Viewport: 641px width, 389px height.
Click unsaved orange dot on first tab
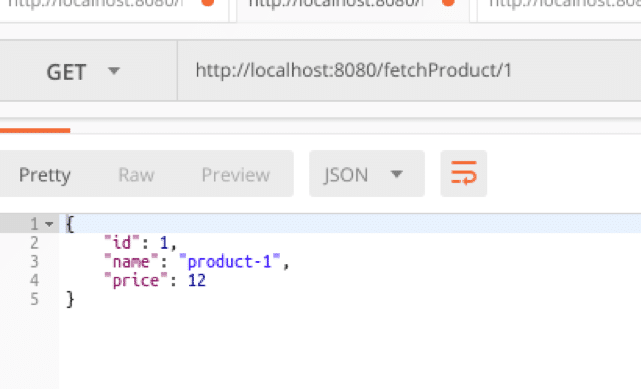pyautogui.click(x=208, y=2)
